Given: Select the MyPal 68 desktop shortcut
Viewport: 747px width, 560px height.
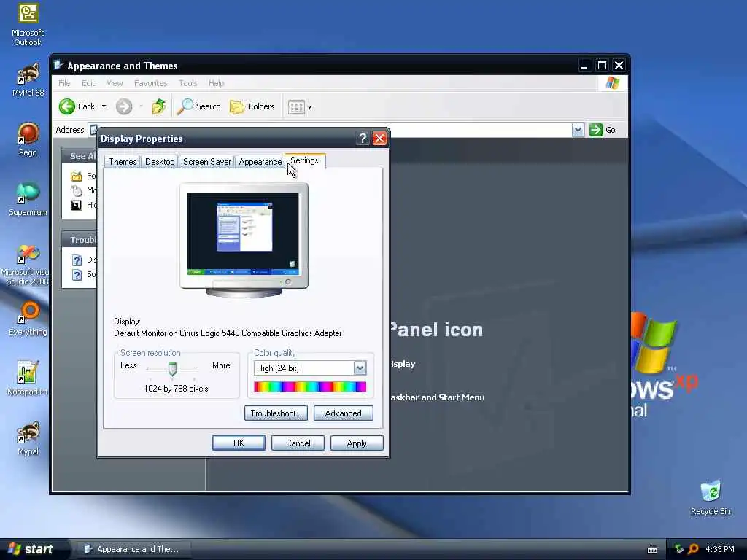Looking at the screenshot, I should point(28,80).
